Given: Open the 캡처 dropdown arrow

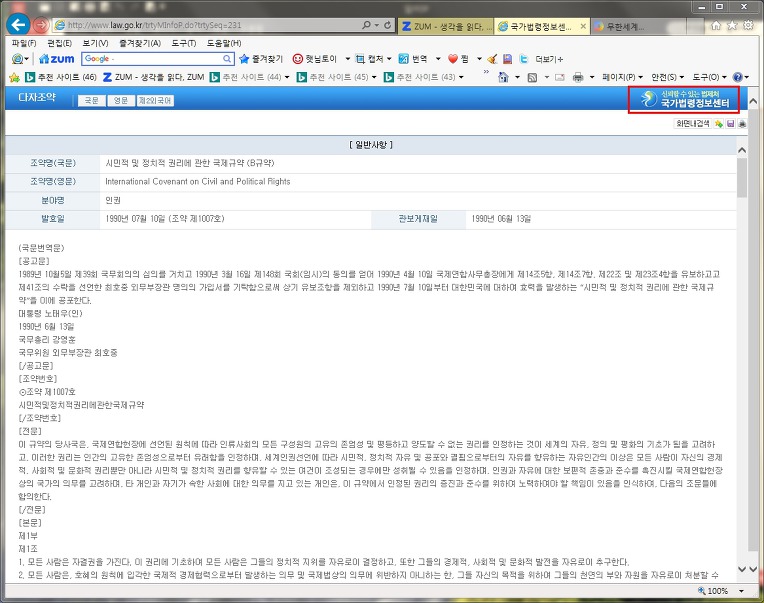Looking at the screenshot, I should [x=389, y=59].
